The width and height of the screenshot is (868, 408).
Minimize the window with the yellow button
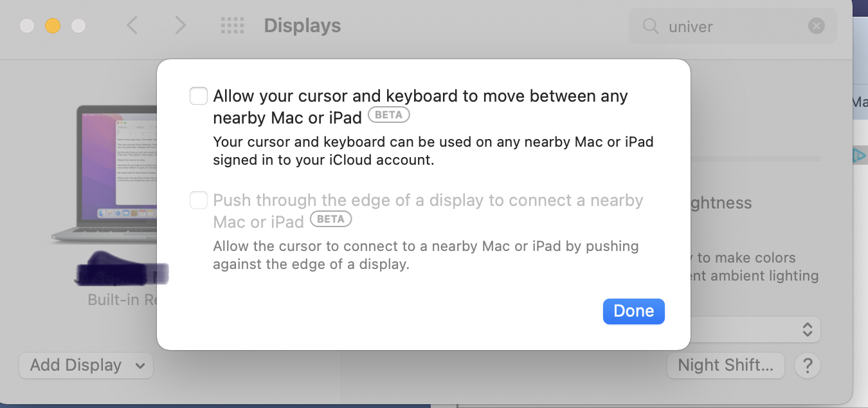(53, 26)
